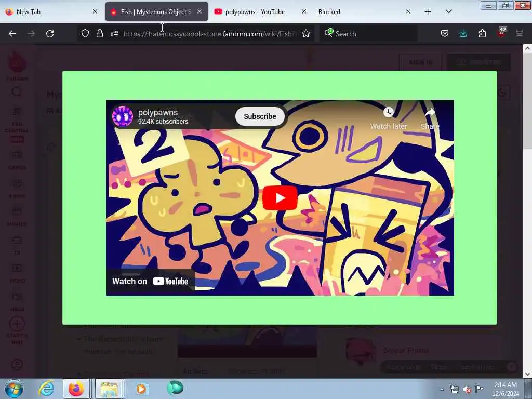
Task: Open the Downloads panel arrow icon
Action: (463, 33)
